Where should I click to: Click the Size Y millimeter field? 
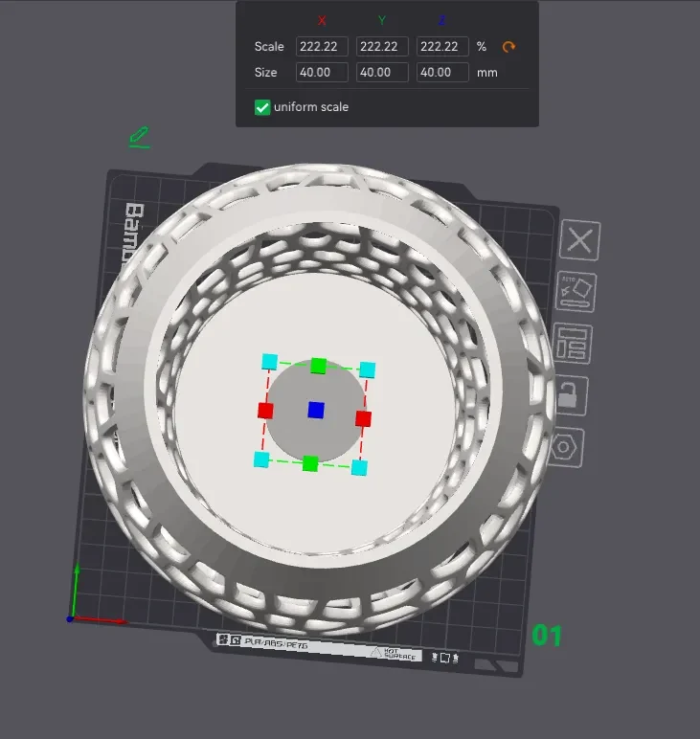[382, 73]
